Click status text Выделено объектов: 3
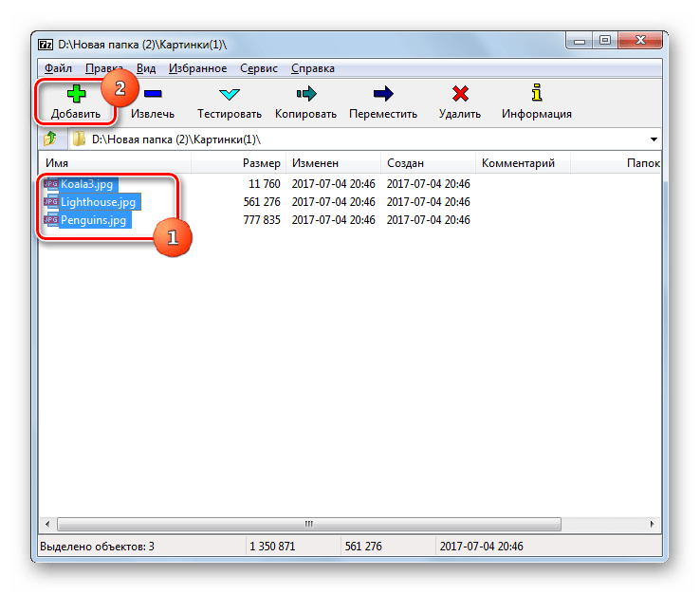This screenshot has height=594, width=700. (x=97, y=547)
